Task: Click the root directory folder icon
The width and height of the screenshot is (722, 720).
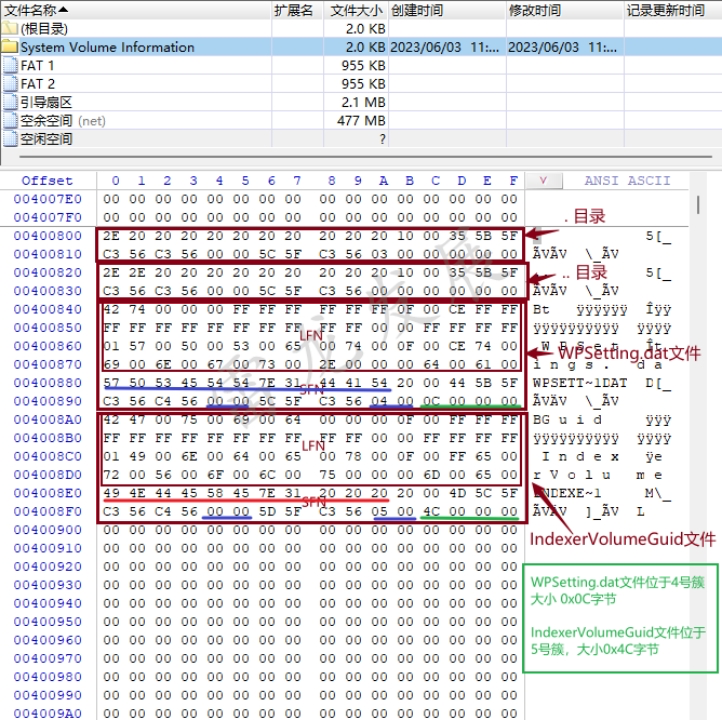Action: (x=9, y=29)
